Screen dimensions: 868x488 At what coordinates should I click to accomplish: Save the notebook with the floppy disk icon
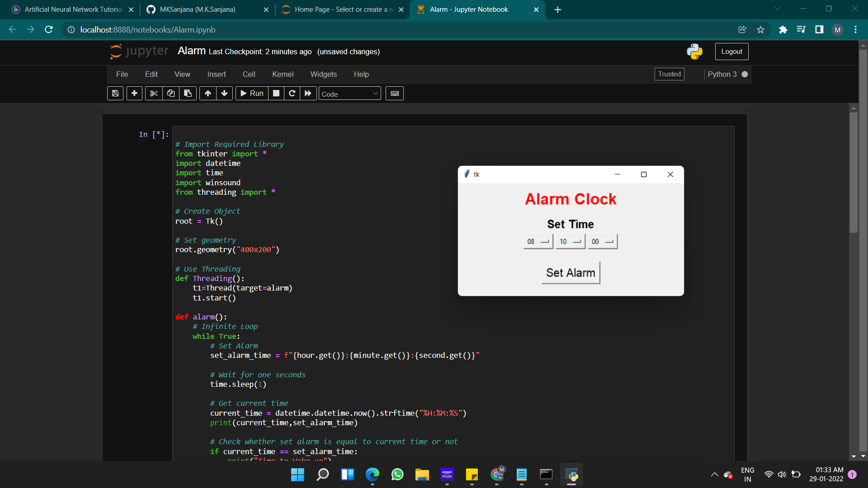point(115,94)
